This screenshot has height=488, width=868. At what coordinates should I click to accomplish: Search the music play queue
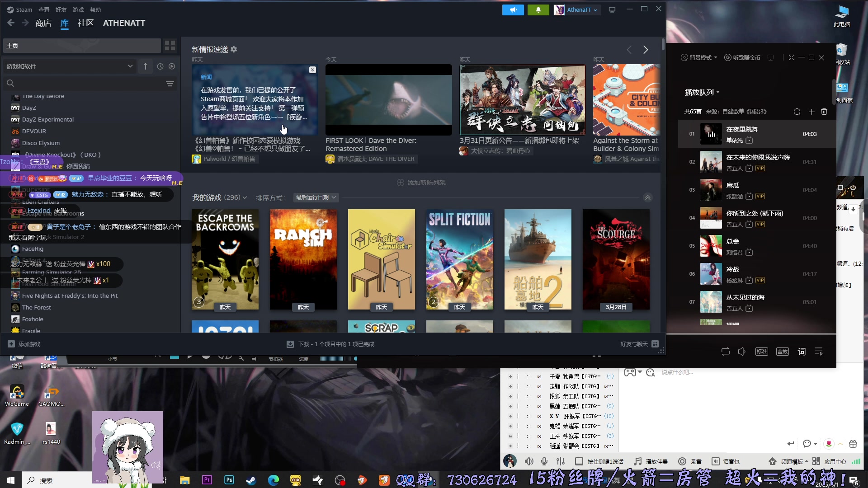tap(797, 112)
